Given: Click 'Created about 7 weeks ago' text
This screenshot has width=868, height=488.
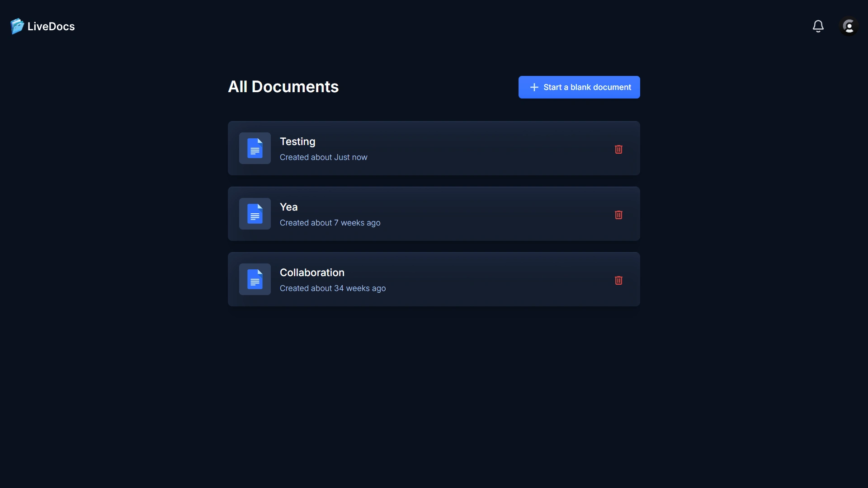Looking at the screenshot, I should pyautogui.click(x=330, y=223).
